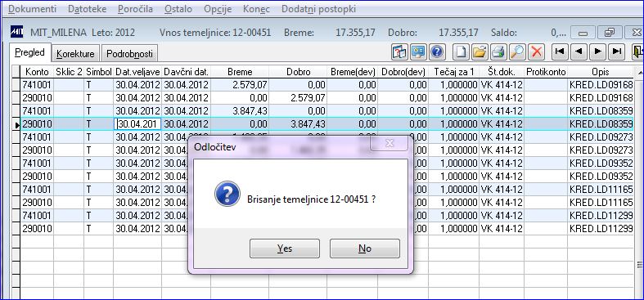Go to last record arrow button

(x=616, y=51)
